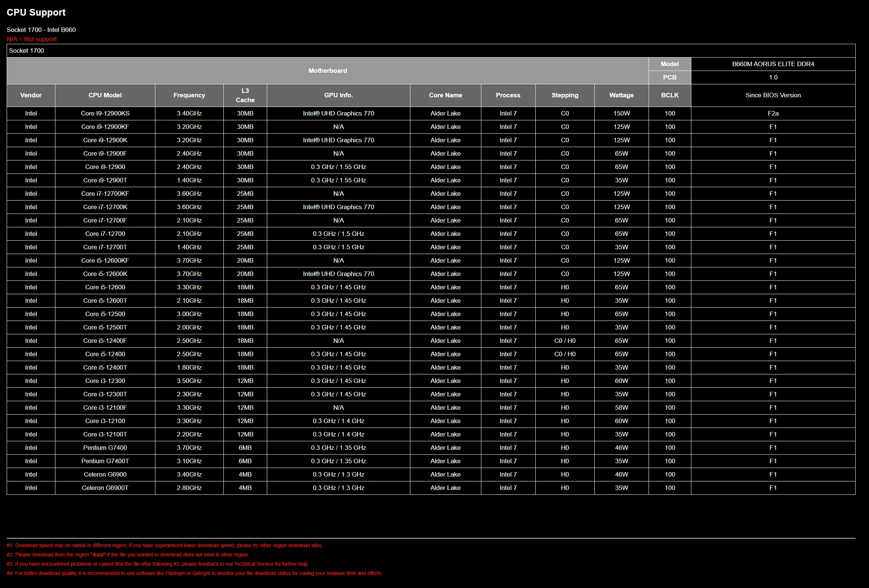Viewport: 869px width, 588px height.
Task: Click the "Core i7-12700KF" model name
Action: pyautogui.click(x=105, y=194)
